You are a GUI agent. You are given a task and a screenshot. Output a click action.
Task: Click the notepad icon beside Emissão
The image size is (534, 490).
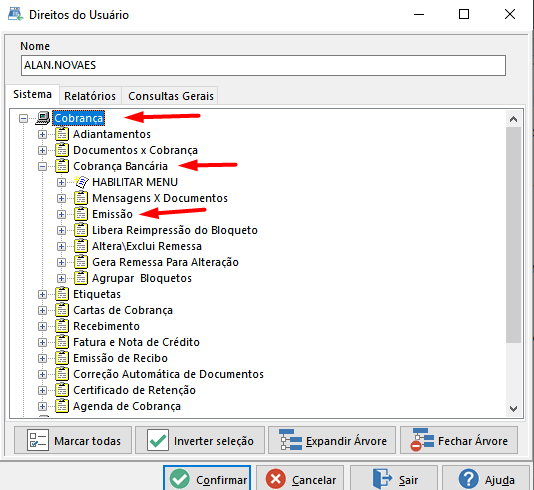point(81,214)
